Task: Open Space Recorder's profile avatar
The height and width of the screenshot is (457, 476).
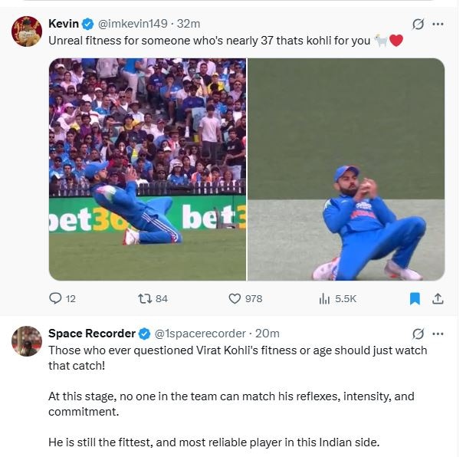Action: [x=27, y=341]
